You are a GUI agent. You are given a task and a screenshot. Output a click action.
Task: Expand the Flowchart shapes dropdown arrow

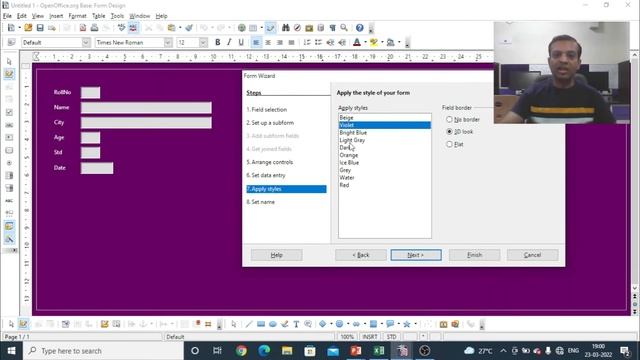(382, 324)
